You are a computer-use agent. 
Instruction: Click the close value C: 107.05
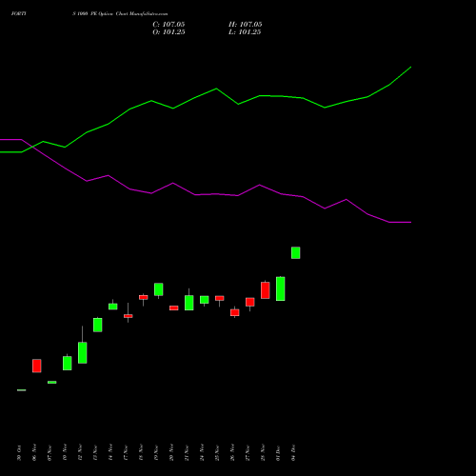(x=169, y=25)
